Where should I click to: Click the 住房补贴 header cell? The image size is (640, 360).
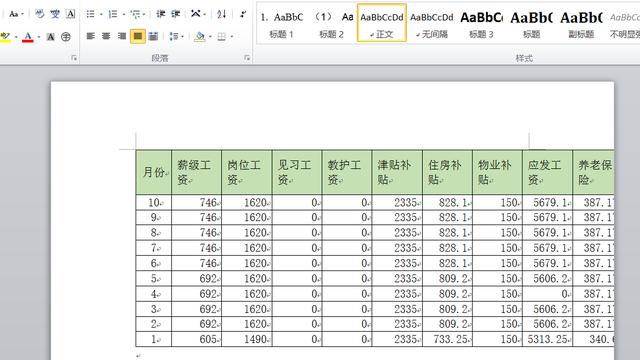point(447,172)
